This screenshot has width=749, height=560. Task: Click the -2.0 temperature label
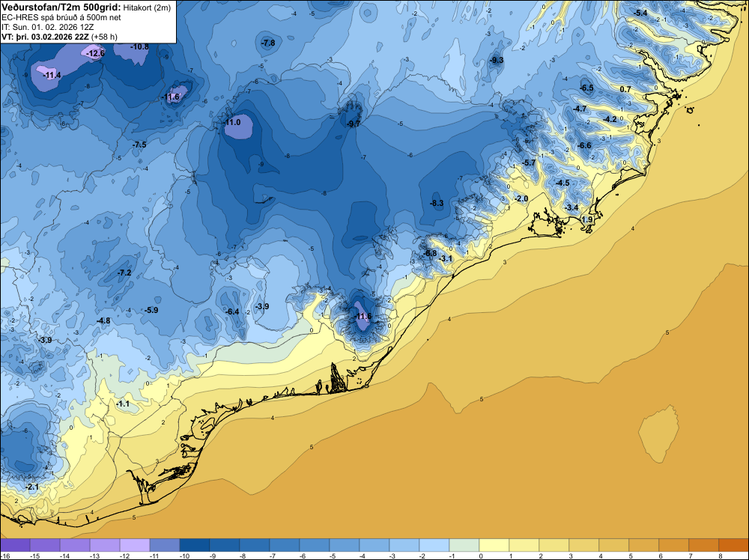(x=521, y=199)
